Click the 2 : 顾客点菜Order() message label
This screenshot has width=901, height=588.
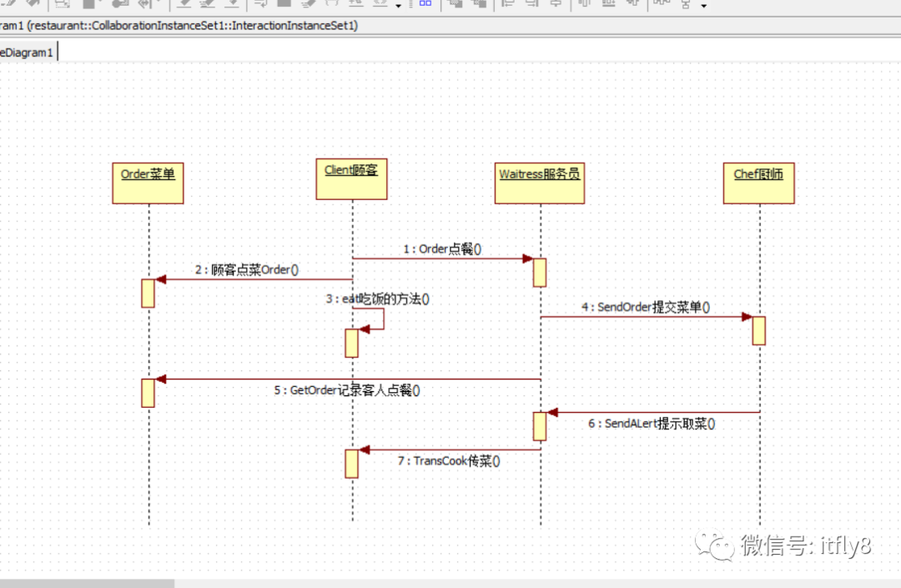[x=246, y=269]
